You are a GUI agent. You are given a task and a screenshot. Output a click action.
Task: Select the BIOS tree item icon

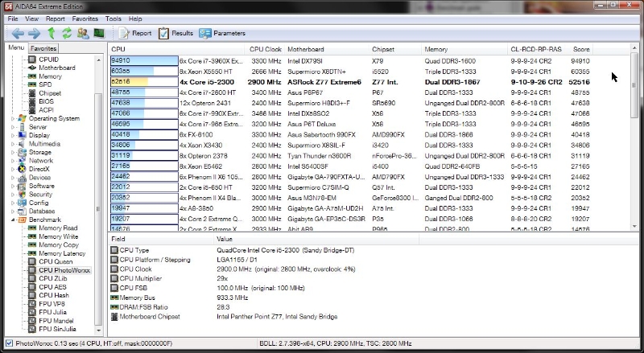(x=32, y=101)
